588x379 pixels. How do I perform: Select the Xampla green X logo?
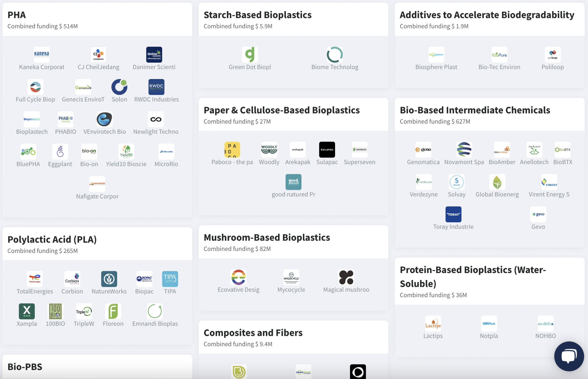point(27,311)
